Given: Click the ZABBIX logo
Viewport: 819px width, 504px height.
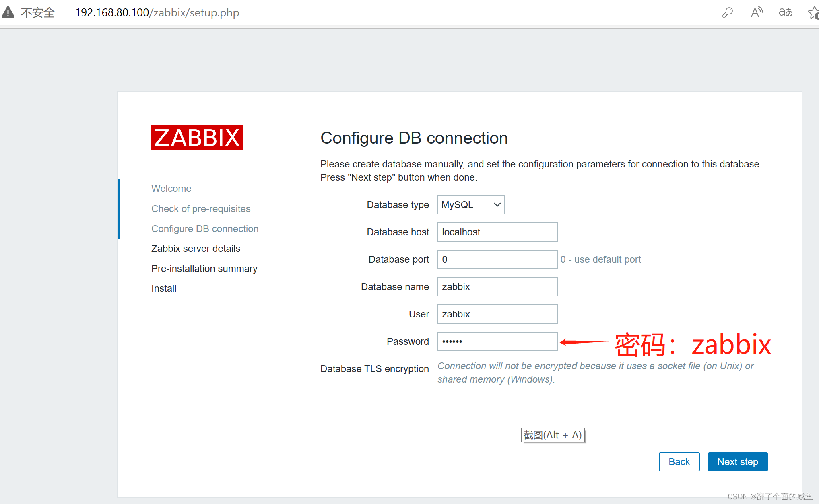Looking at the screenshot, I should tap(197, 138).
